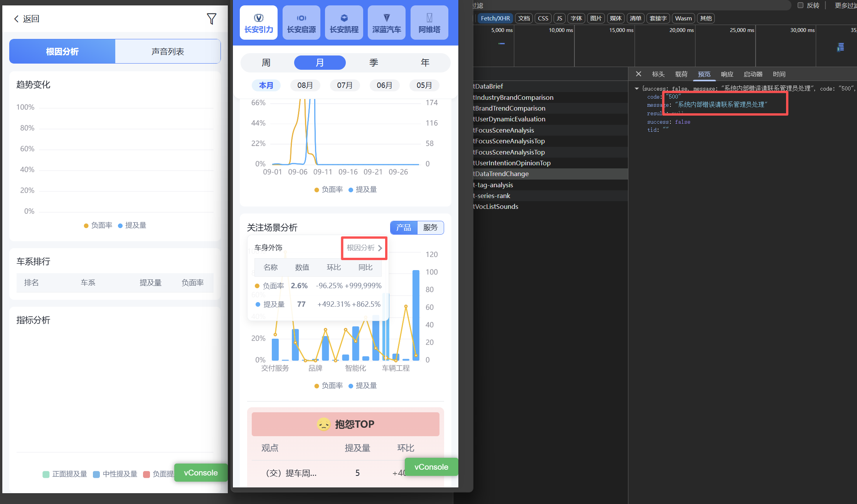This screenshot has width=857, height=504.
Task: Click the filter funnel icon
Action: pos(211,19)
